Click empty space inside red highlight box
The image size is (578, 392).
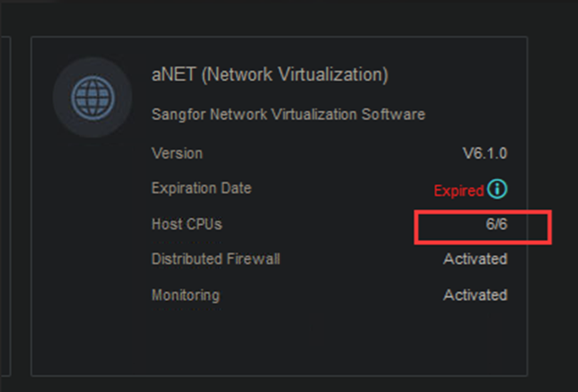coord(445,227)
